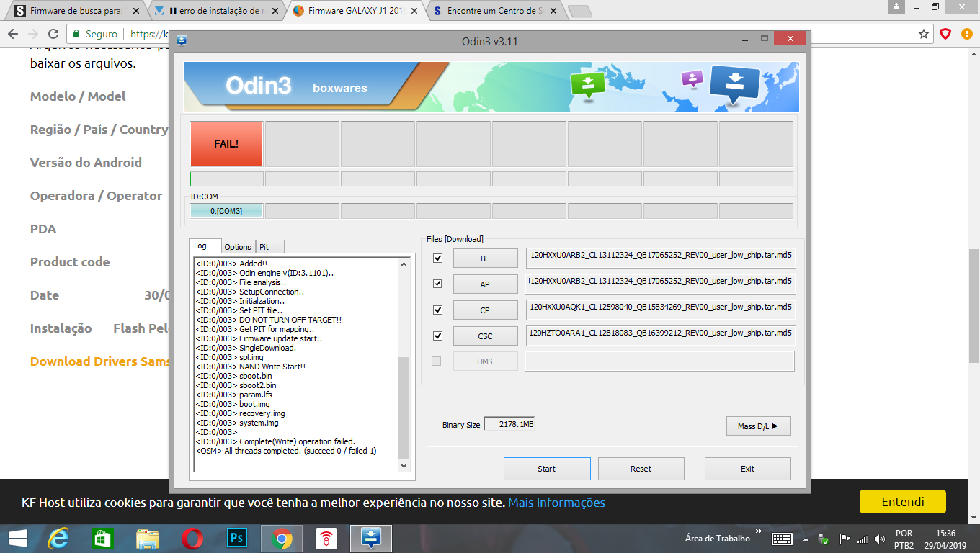Click the Odin3 taskbar icon
Viewport: 980px width, 553px height.
[x=371, y=539]
